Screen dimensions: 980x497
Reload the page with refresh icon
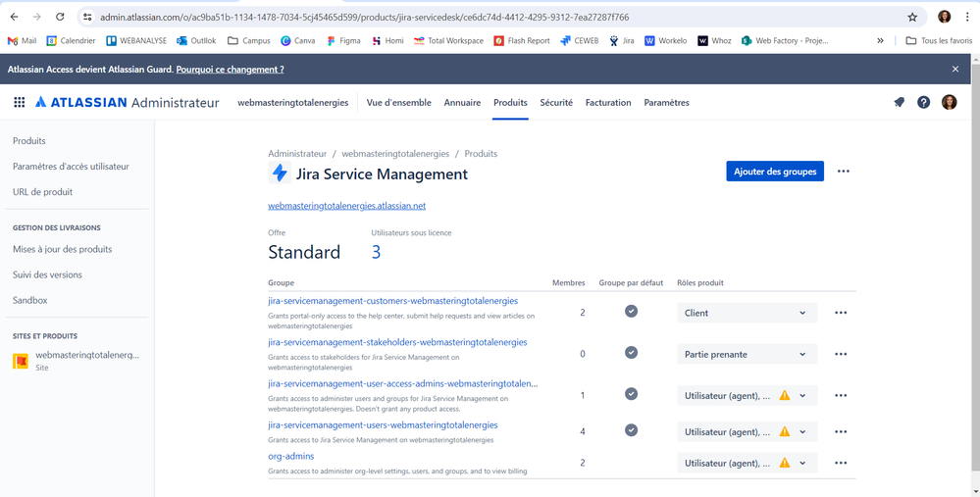click(60, 17)
